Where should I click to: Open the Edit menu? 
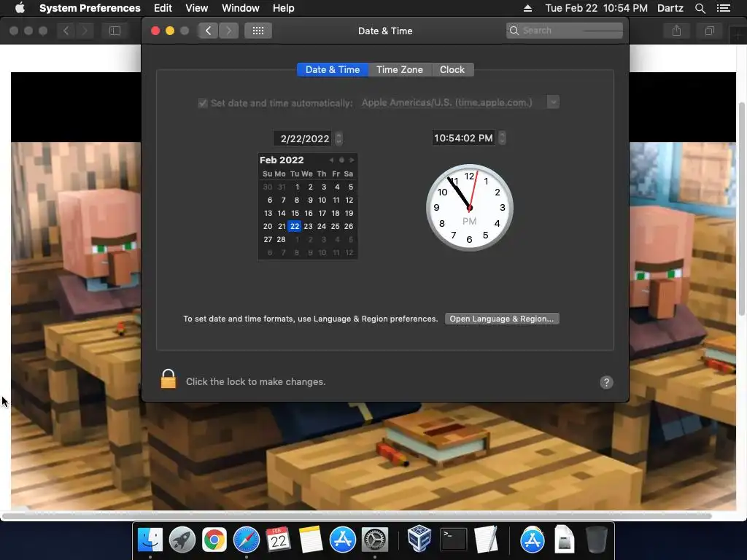coord(163,8)
